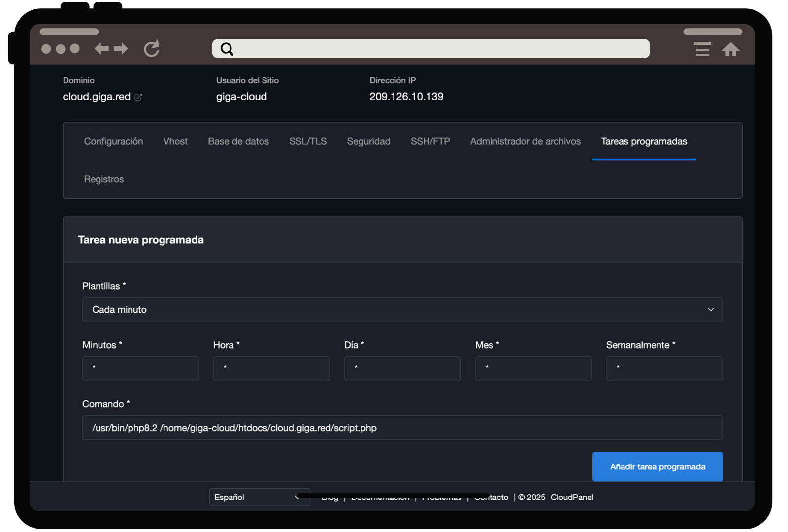788x532 pixels.
Task: Switch to the Configuración tab
Action: click(113, 141)
